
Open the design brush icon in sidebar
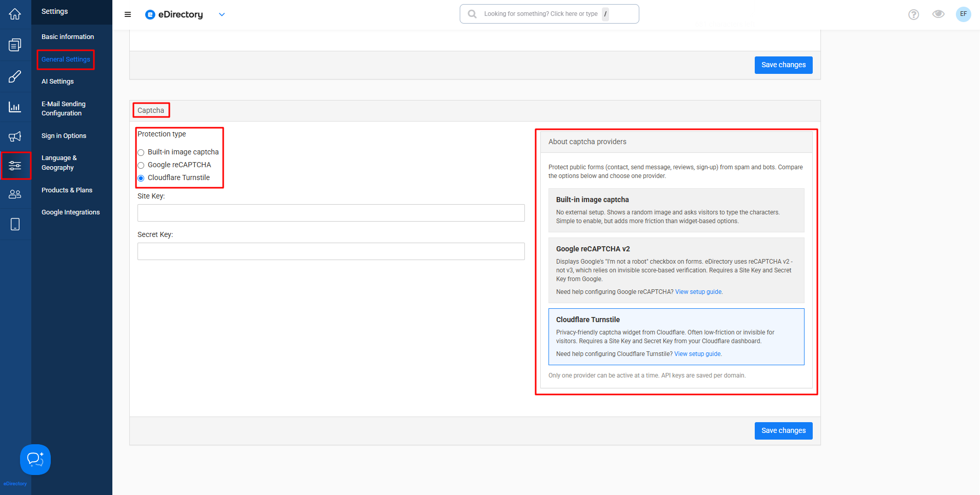tap(15, 76)
